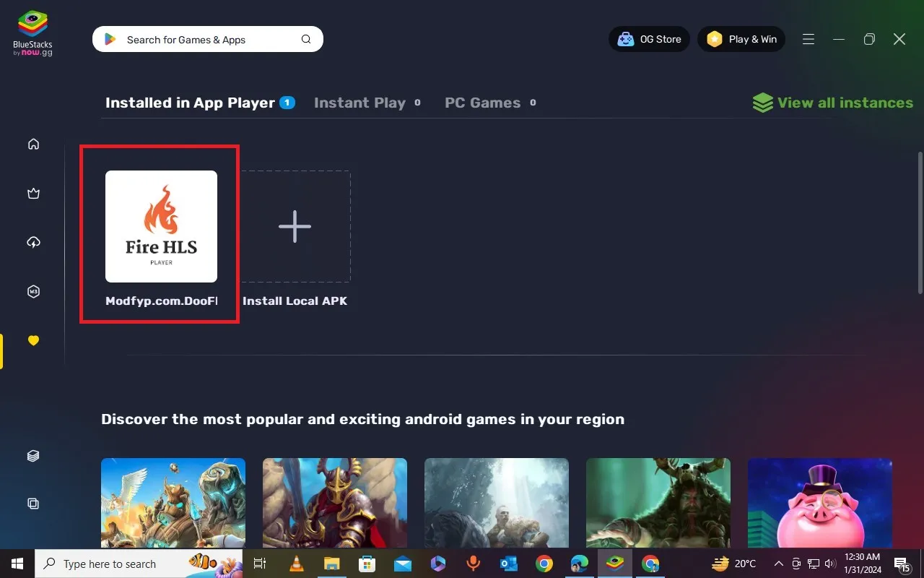The width and height of the screenshot is (924, 578).
Task: Focus the Search for Games & Apps field
Action: click(x=208, y=39)
